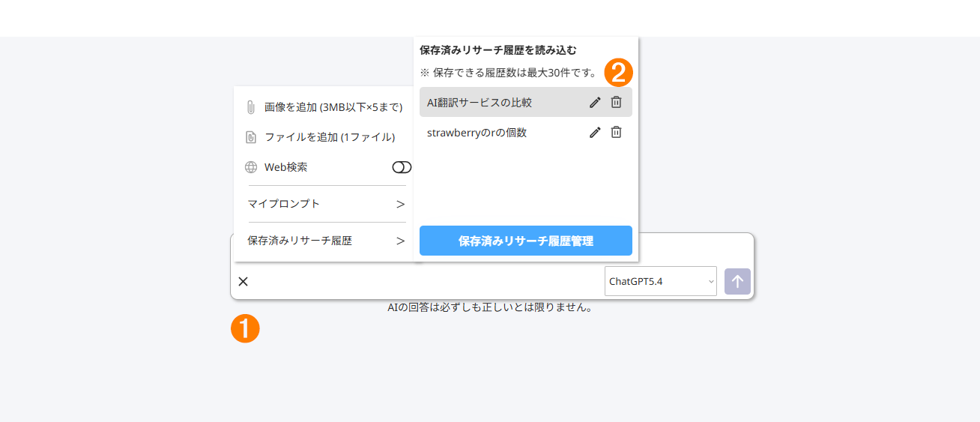Send the prompt with the up-arrow button
Viewport: 980px width, 422px height.
737,281
